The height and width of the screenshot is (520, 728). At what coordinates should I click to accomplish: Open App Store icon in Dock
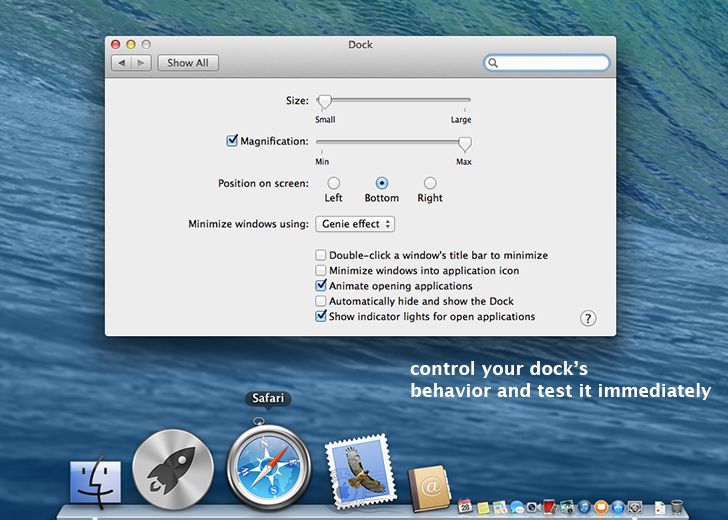pos(618,507)
